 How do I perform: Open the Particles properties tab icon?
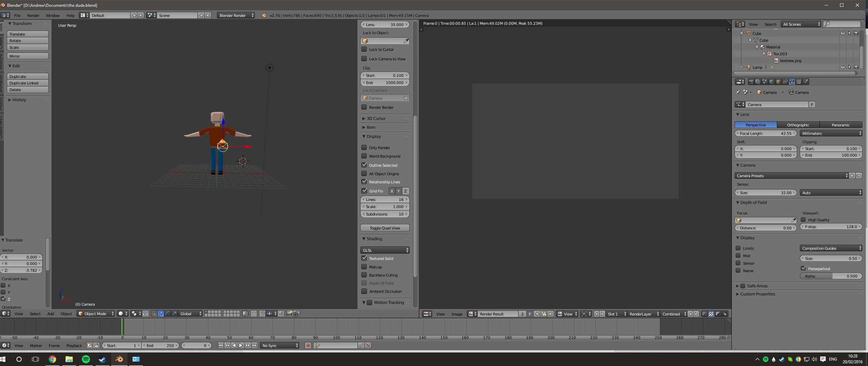point(806,82)
